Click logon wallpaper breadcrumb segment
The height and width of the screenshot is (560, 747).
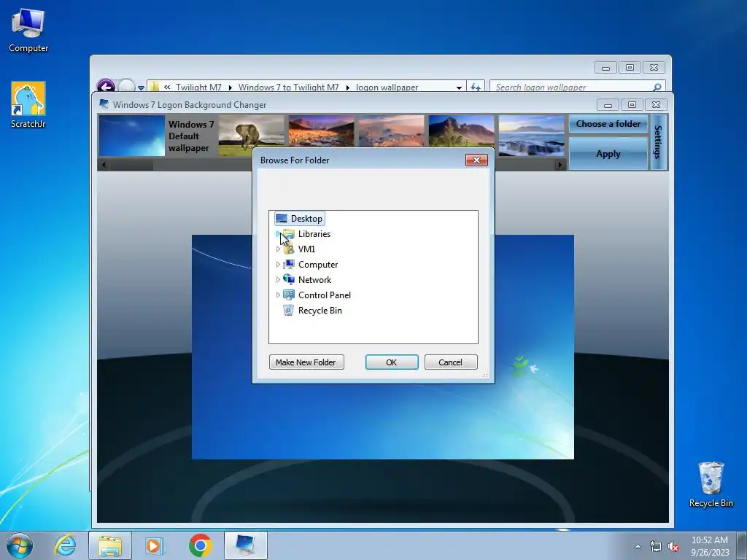387,87
